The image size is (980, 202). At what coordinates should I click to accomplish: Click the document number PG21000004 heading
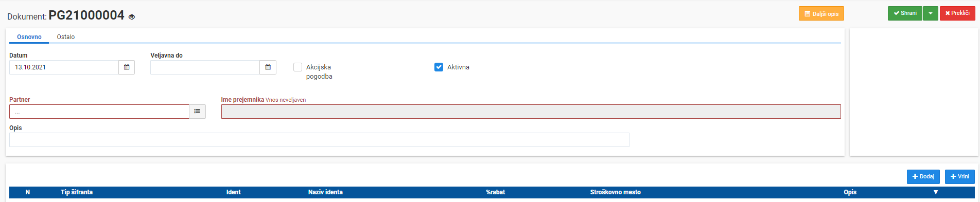click(x=86, y=15)
